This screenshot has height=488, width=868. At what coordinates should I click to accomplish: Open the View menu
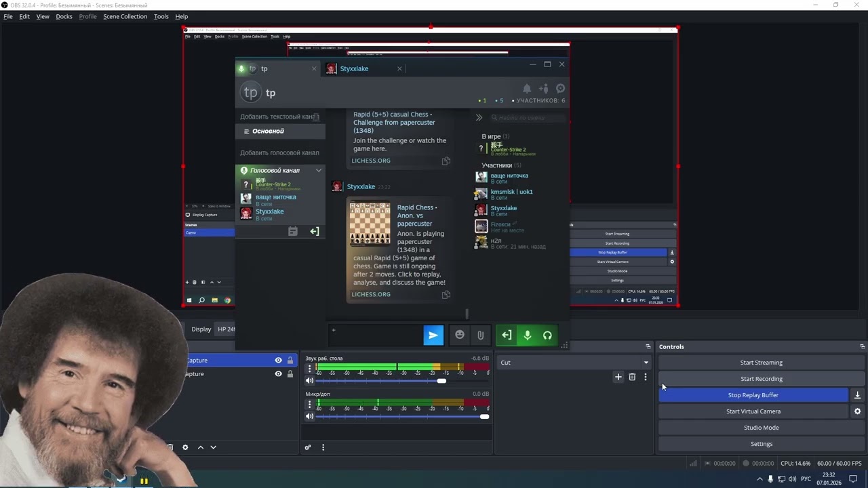[43, 16]
